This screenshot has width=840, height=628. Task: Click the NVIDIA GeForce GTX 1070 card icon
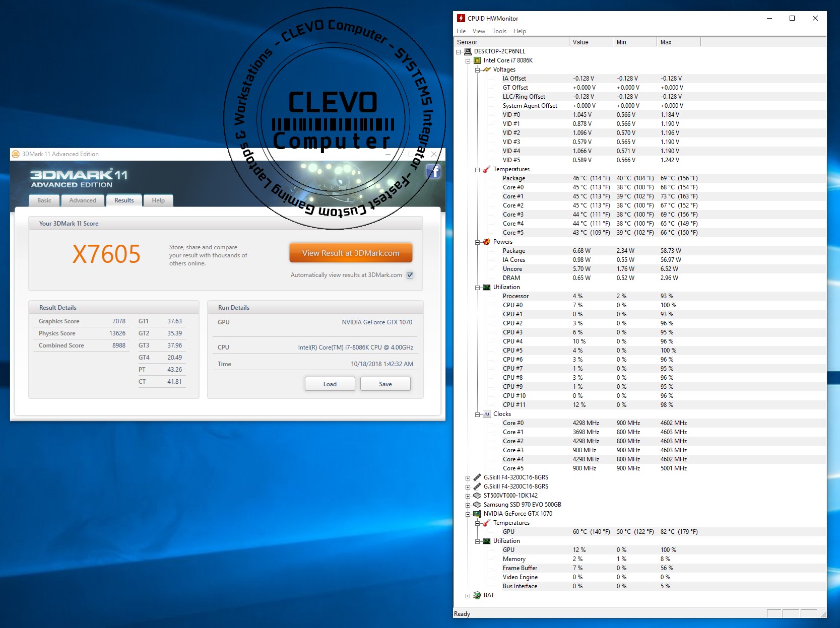[477, 514]
